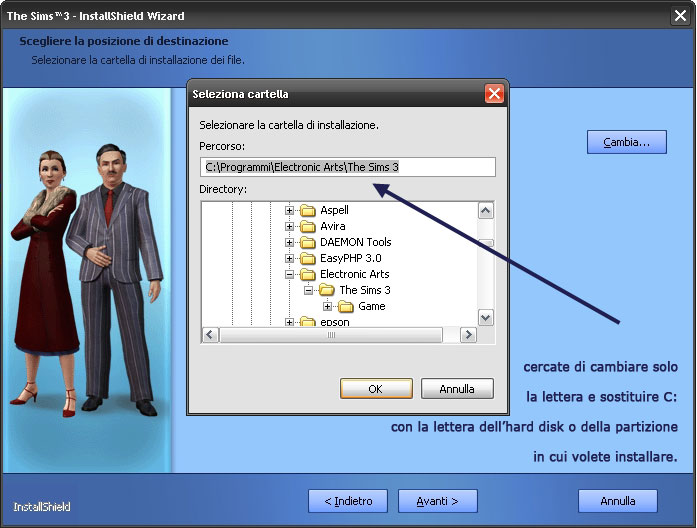The height and width of the screenshot is (528, 697).
Task: Close the InstallShield Wizard window
Action: tap(680, 16)
